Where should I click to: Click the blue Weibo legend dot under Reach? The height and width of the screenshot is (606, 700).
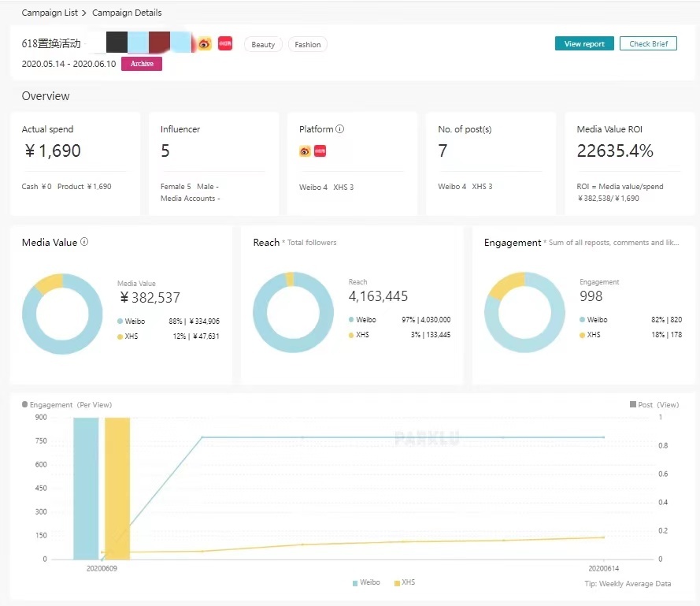click(351, 320)
